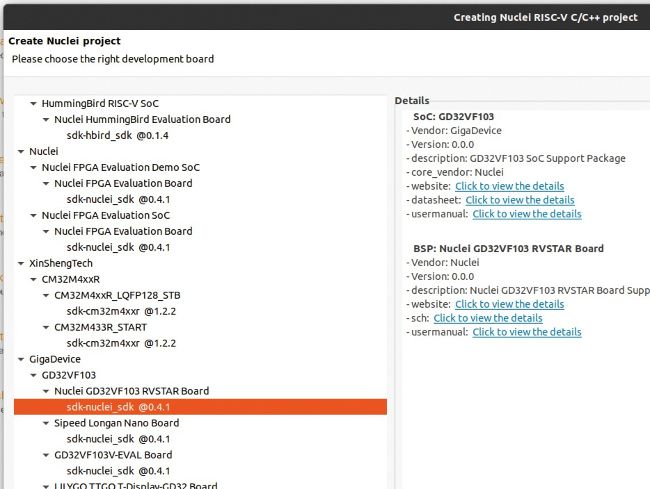View the BSP sch schematic details link
Image resolution: width=650 pixels, height=489 pixels.
488,318
